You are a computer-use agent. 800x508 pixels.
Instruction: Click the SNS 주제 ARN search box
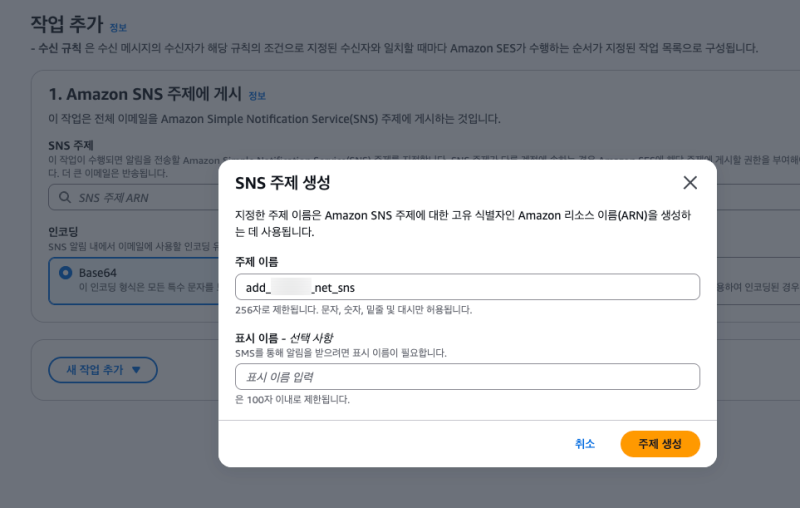(140, 198)
